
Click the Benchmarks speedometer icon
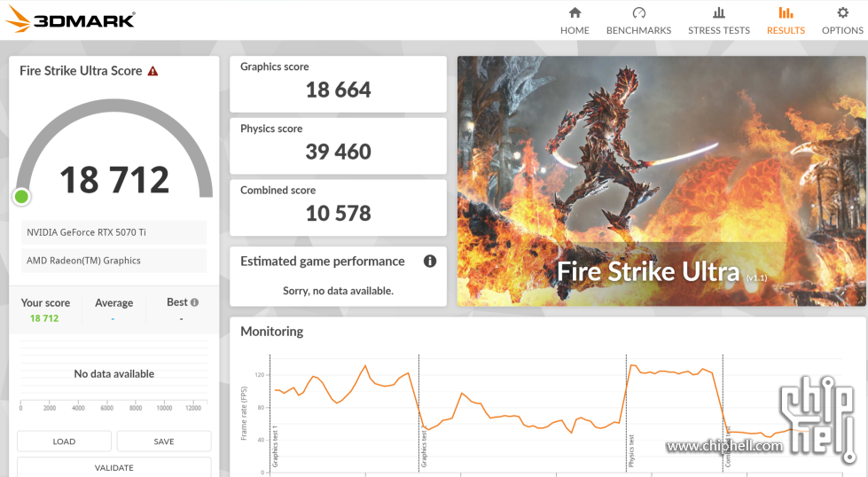638,12
